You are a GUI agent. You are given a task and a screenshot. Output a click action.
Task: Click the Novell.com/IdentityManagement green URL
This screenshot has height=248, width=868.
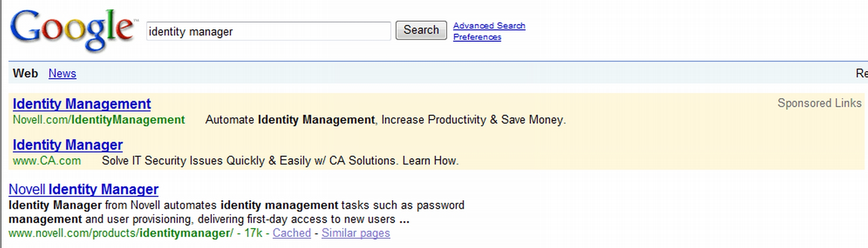point(98,120)
